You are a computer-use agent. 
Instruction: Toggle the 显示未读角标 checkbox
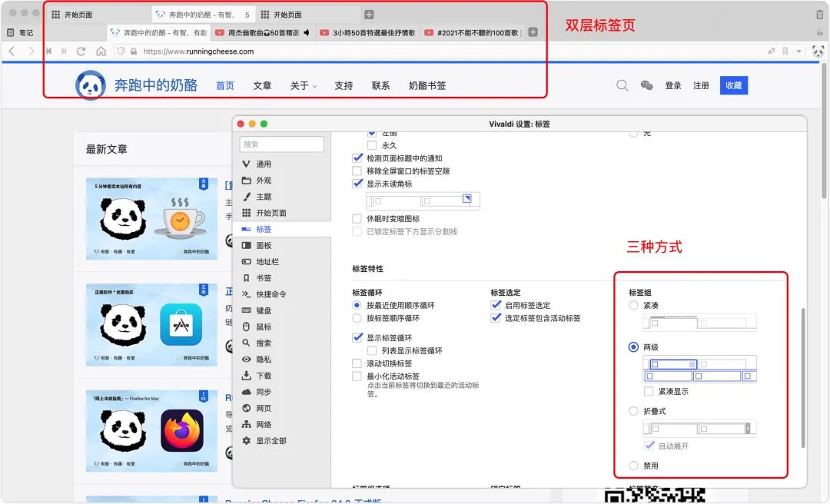pyautogui.click(x=357, y=184)
